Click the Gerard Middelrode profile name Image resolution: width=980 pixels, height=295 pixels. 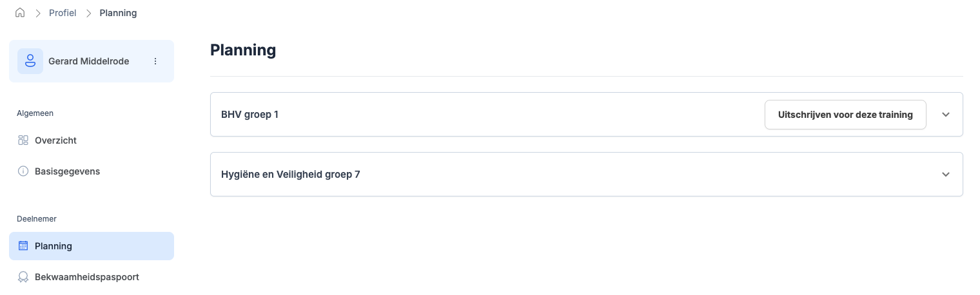[x=88, y=61]
